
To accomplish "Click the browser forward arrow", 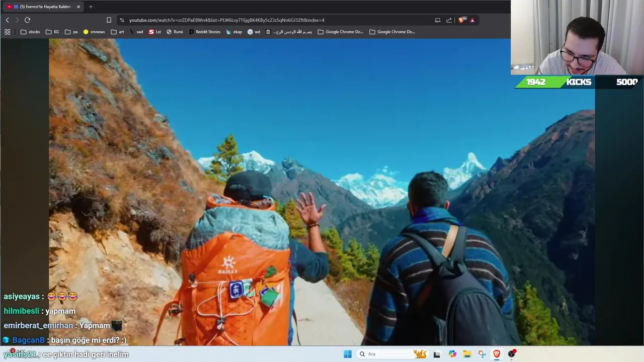I will 17,20.
